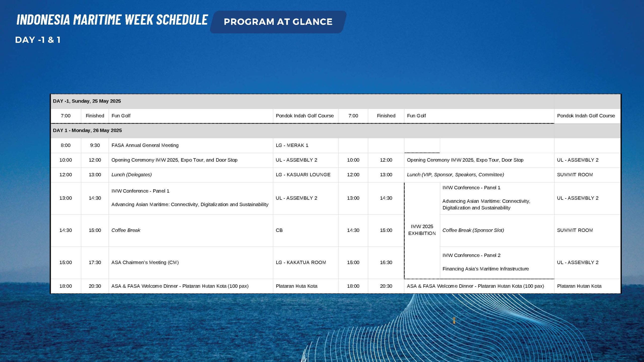The width and height of the screenshot is (644, 362).
Task: Click Lunch (VIP, Sponsor, Speakers, Committee) cell
Action: coord(479,175)
